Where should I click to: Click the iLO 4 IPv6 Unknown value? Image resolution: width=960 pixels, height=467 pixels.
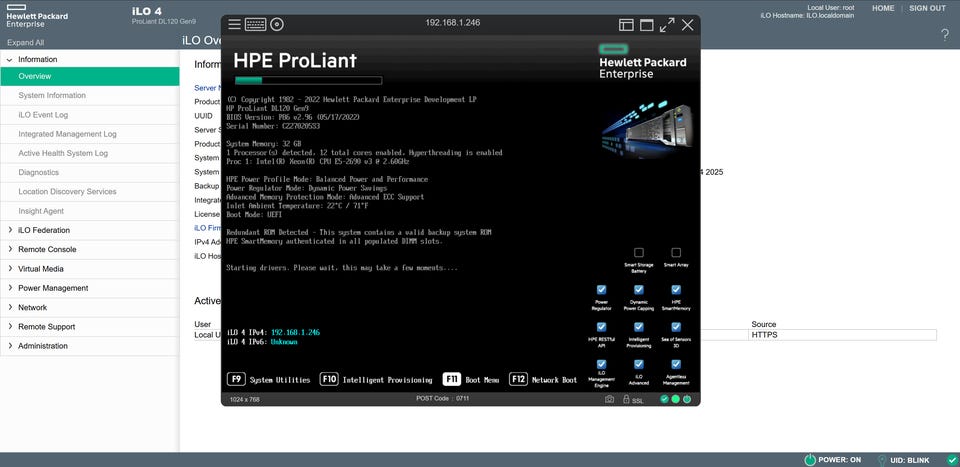coord(284,342)
